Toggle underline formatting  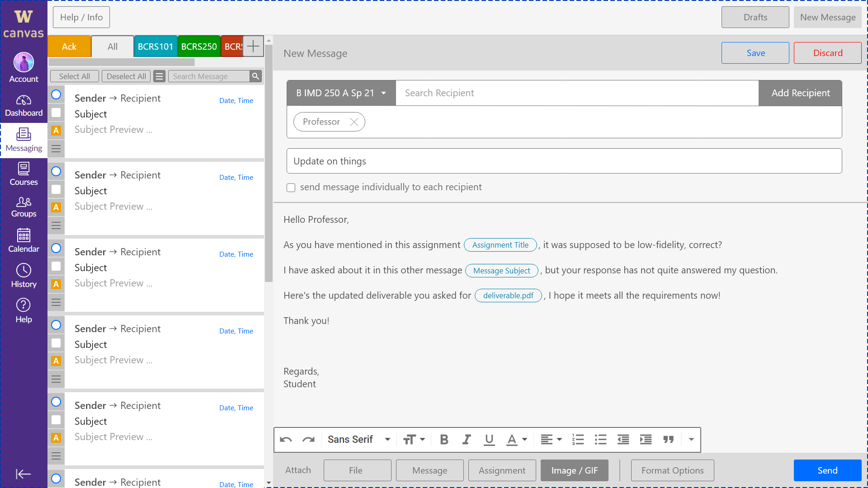(x=489, y=440)
